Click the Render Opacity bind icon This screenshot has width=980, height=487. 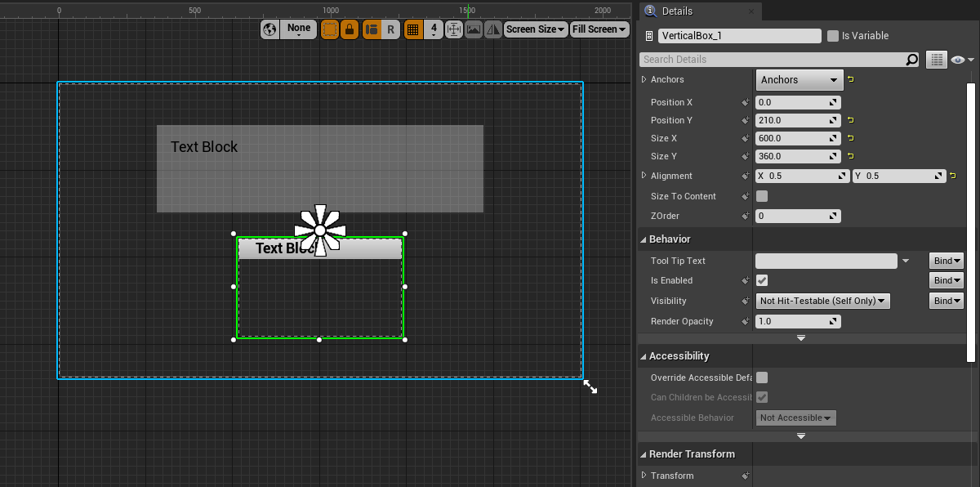pos(745,322)
